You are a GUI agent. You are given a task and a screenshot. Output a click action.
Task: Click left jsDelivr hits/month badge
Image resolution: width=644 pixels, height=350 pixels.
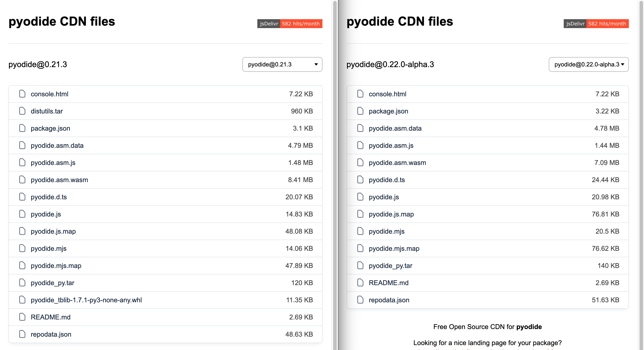(x=290, y=24)
